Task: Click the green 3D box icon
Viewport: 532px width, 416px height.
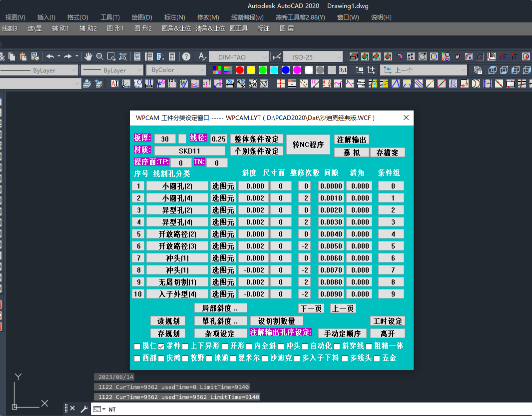Action: pyautogui.click(x=354, y=56)
